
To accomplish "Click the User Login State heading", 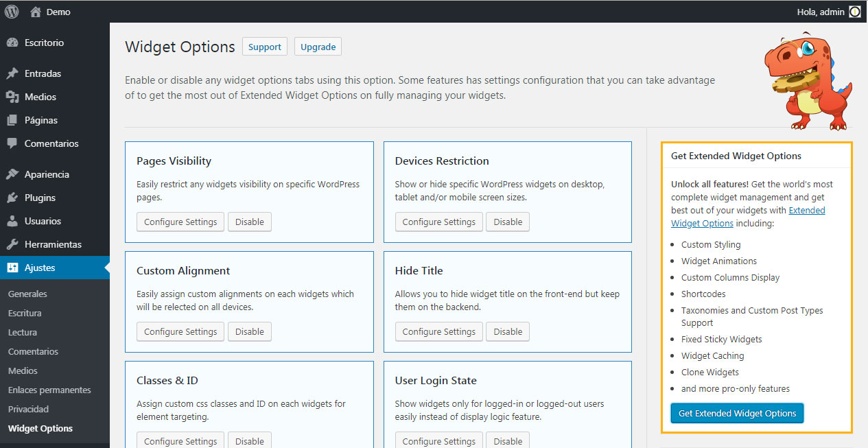I will (x=436, y=381).
